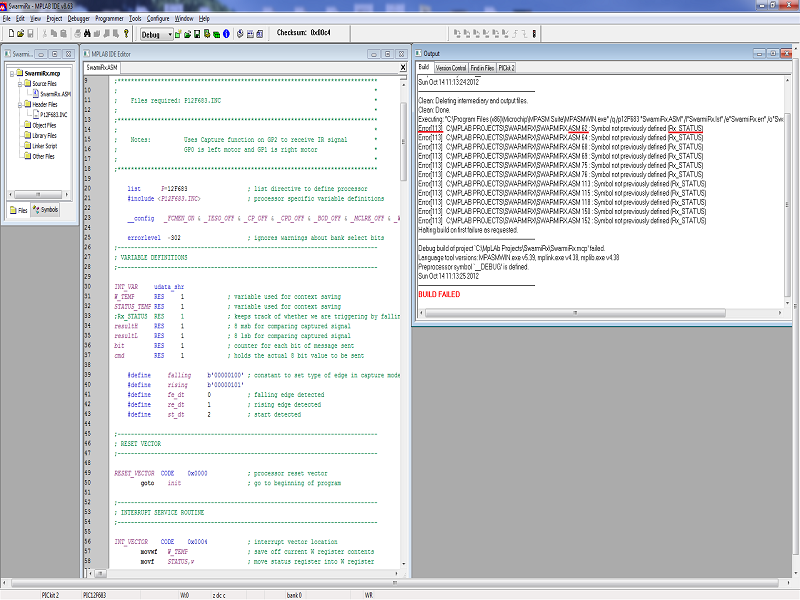Open the build configuration Debug dropdown
Screen dimensions: 800x600
(x=157, y=35)
